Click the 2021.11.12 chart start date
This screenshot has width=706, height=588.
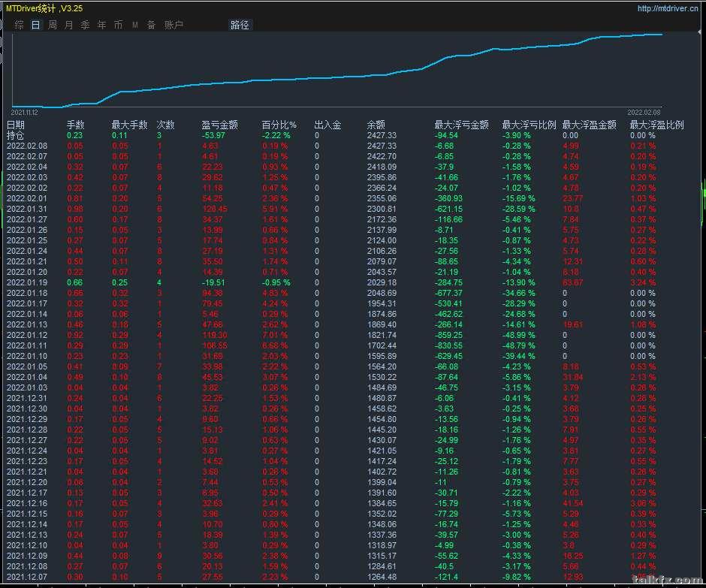pyautogui.click(x=24, y=112)
